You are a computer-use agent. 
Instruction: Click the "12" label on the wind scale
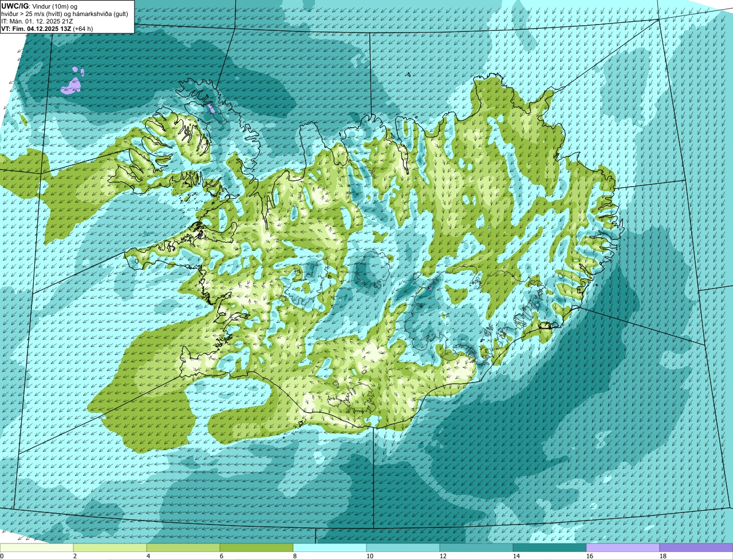[443, 556]
